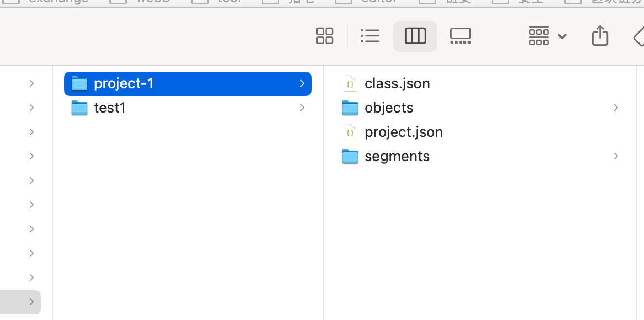
Task: Open the objects folder
Action: point(389,108)
